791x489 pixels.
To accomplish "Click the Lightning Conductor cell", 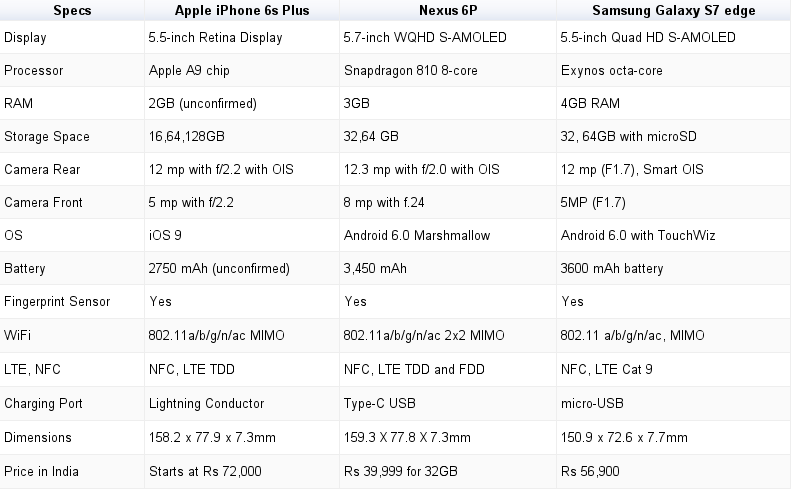I will coord(206,404).
